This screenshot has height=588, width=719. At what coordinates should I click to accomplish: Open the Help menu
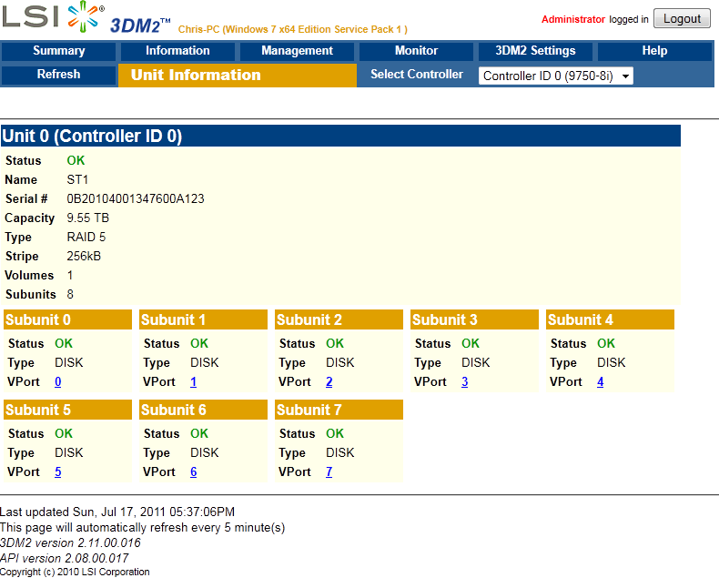pos(654,50)
